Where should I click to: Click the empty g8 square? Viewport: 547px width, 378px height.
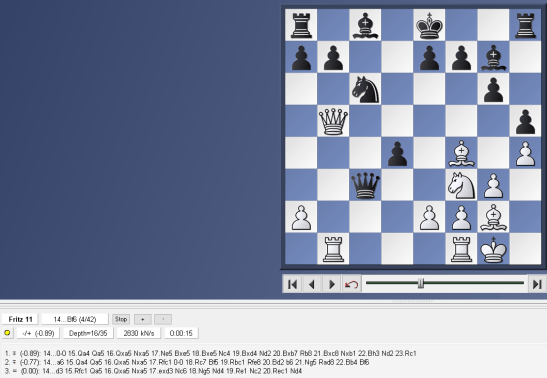[493, 25]
